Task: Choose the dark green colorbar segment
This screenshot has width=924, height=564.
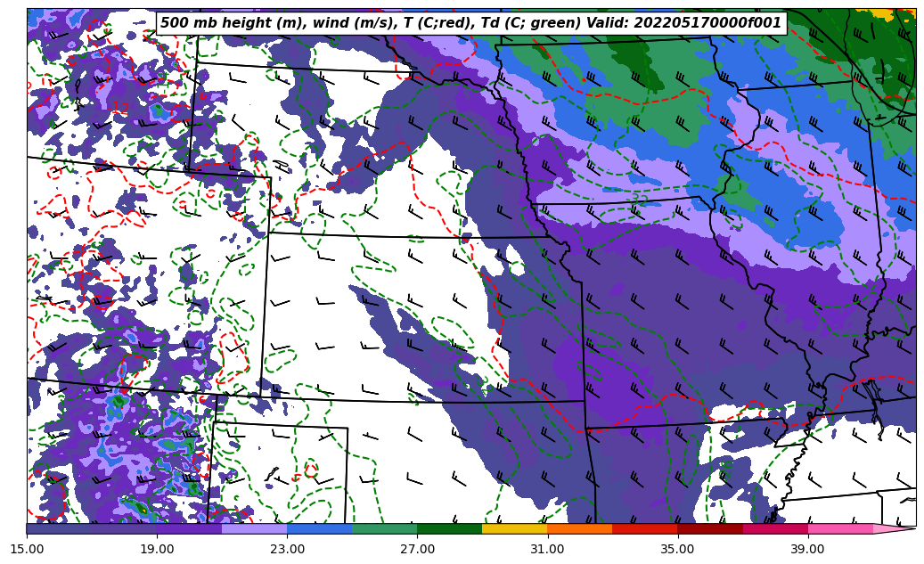Action: coord(449,528)
